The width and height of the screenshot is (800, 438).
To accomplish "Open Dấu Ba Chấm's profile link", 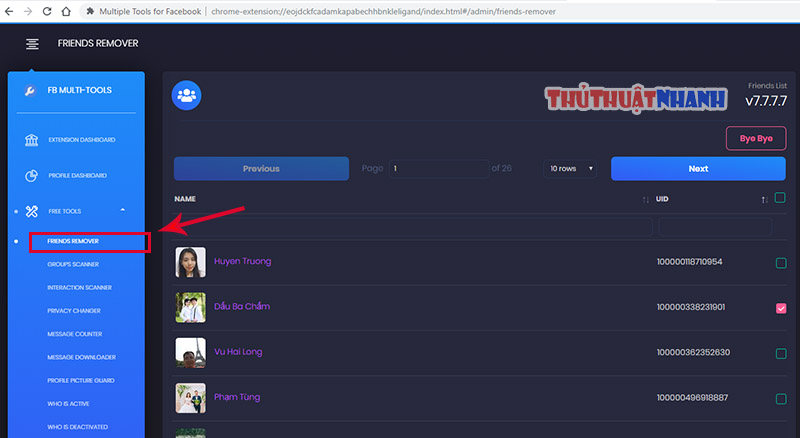I will 242,306.
